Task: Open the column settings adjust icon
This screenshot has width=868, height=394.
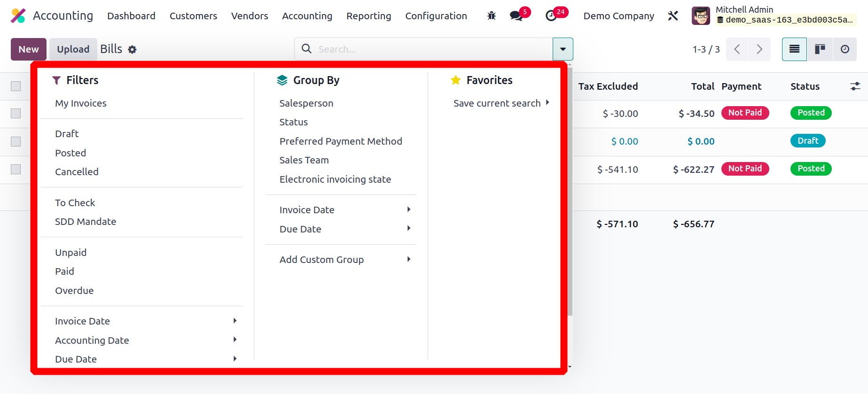Action: point(855,86)
